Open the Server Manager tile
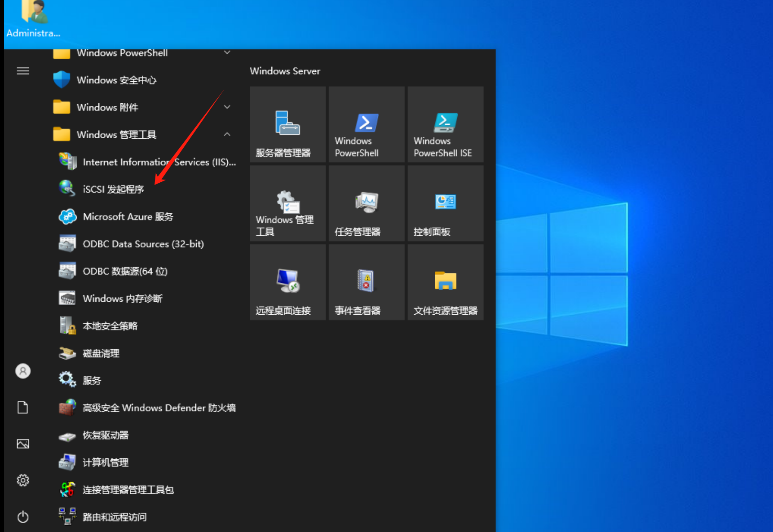This screenshot has width=773, height=532. click(287, 124)
